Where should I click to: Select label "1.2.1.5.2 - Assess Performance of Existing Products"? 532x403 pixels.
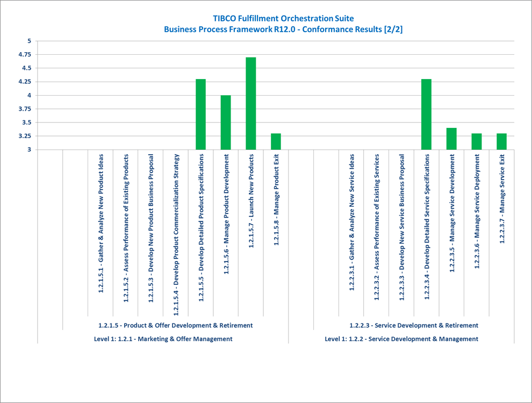pyautogui.click(x=126, y=228)
